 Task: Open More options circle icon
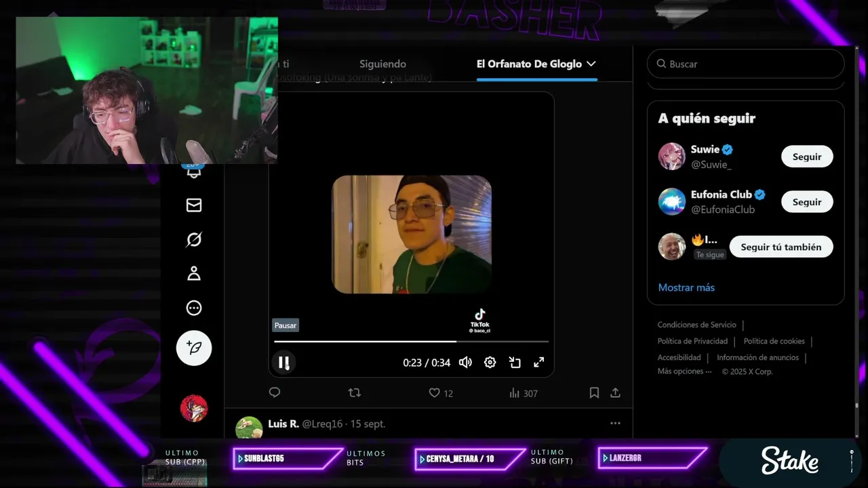[194, 308]
